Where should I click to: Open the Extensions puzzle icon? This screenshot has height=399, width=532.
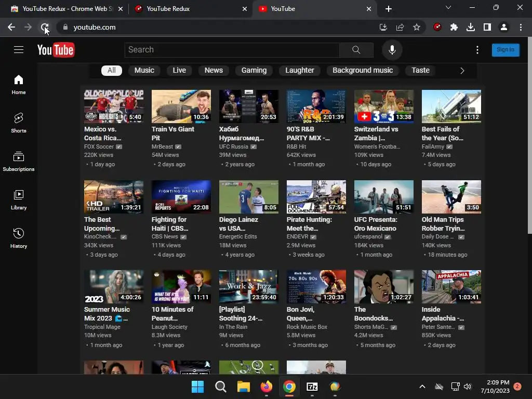coord(454,27)
